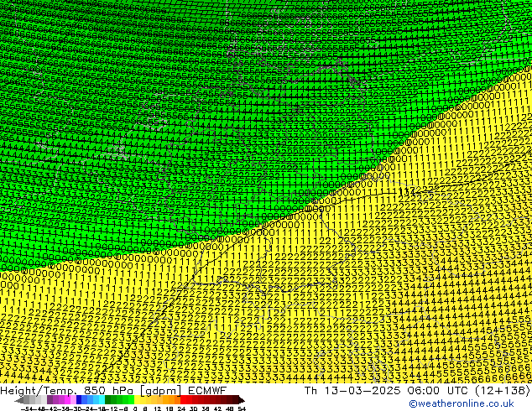
Task: Select the bright green legend swatch near -8
Action: pos(131,399)
